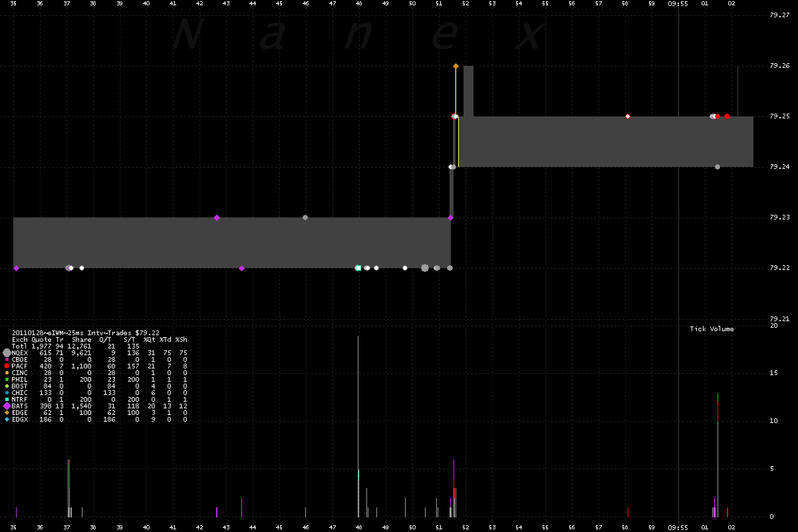Image resolution: width=798 pixels, height=532 pixels.
Task: Click the total share count 12,761
Action: [x=79, y=346]
